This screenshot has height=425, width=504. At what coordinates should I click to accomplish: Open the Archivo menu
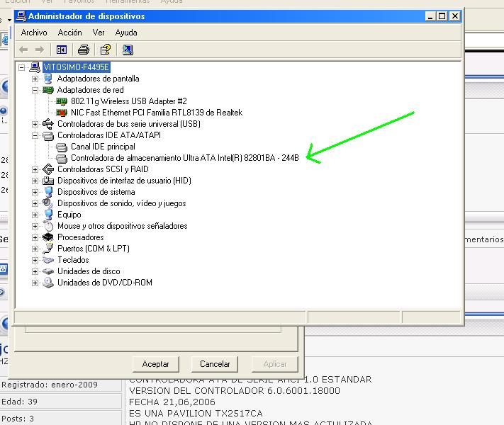pyautogui.click(x=34, y=33)
